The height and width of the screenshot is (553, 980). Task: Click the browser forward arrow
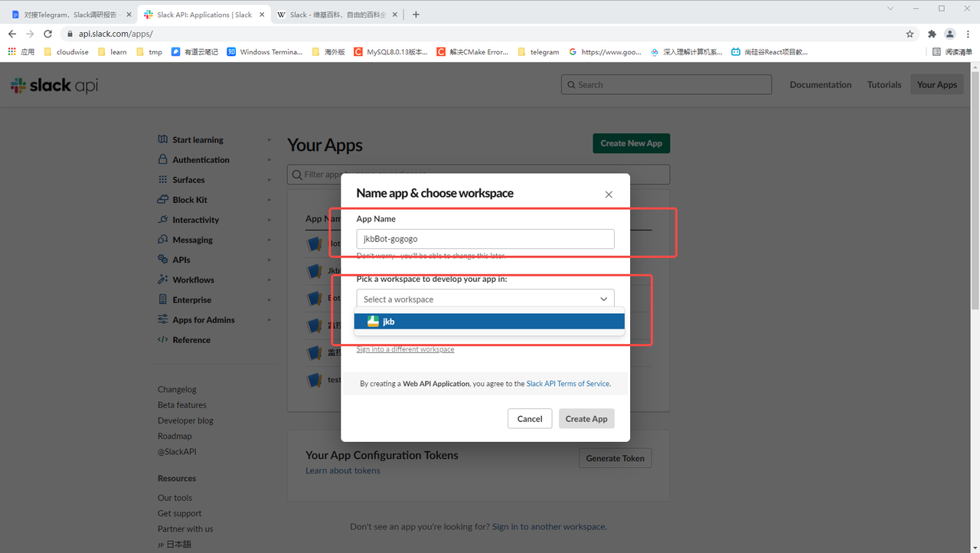click(x=30, y=34)
